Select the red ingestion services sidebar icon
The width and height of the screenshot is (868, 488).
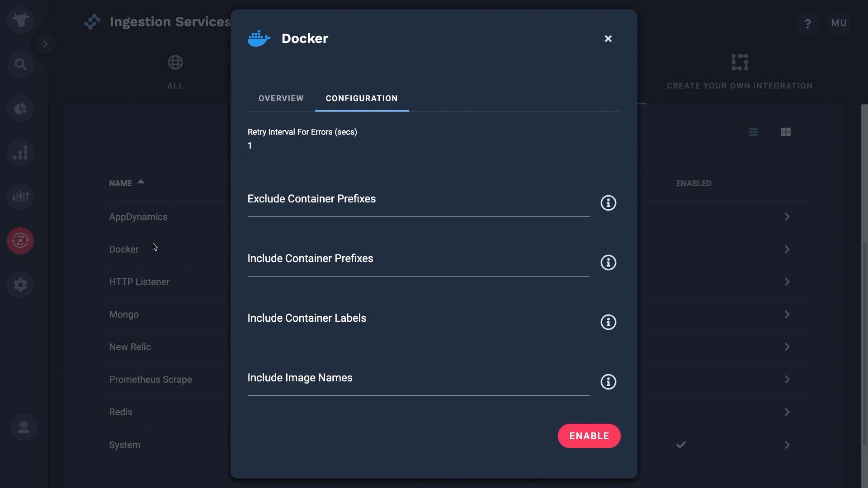(20, 240)
